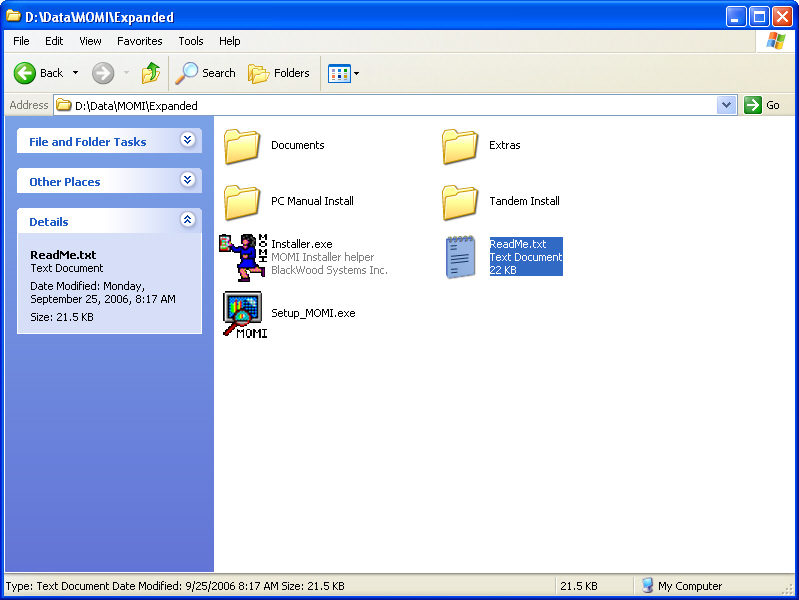Click the ReadMe.txt notepad icon
Screen dimensions: 799x600
(x=460, y=257)
